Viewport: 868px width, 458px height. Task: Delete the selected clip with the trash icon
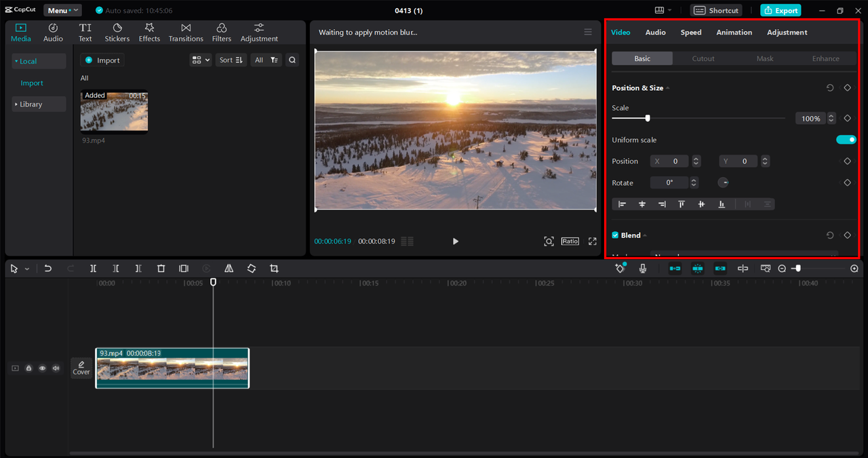(161, 269)
